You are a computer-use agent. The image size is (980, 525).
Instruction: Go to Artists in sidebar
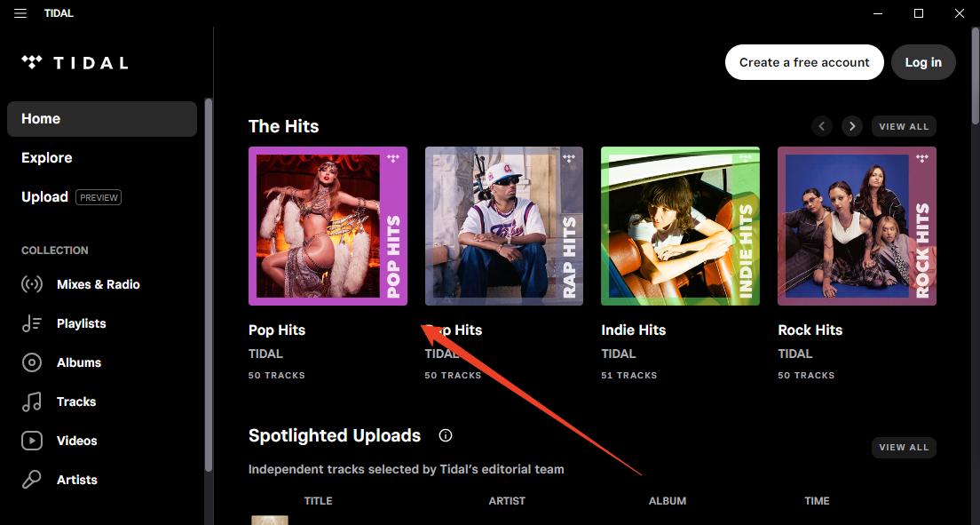[76, 480]
